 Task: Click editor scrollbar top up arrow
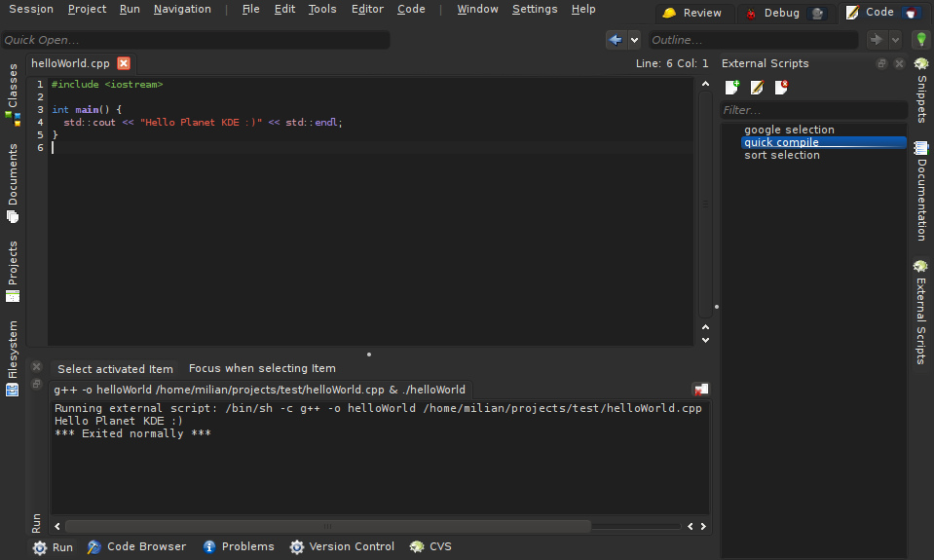pyautogui.click(x=705, y=84)
